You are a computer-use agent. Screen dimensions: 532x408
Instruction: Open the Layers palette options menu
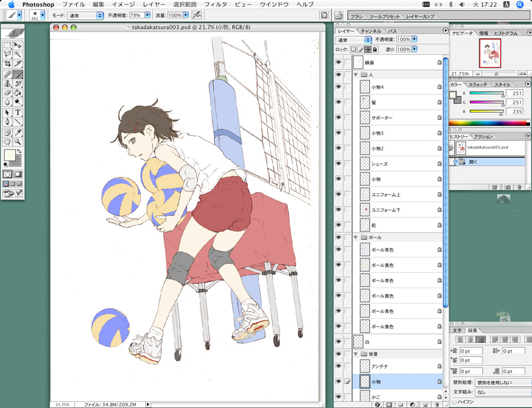point(446,31)
